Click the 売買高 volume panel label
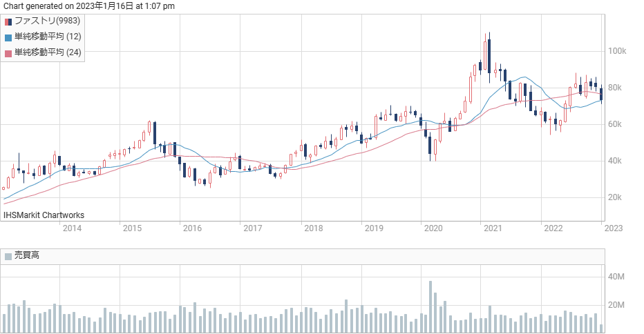The width and height of the screenshot is (644, 334). [27, 255]
